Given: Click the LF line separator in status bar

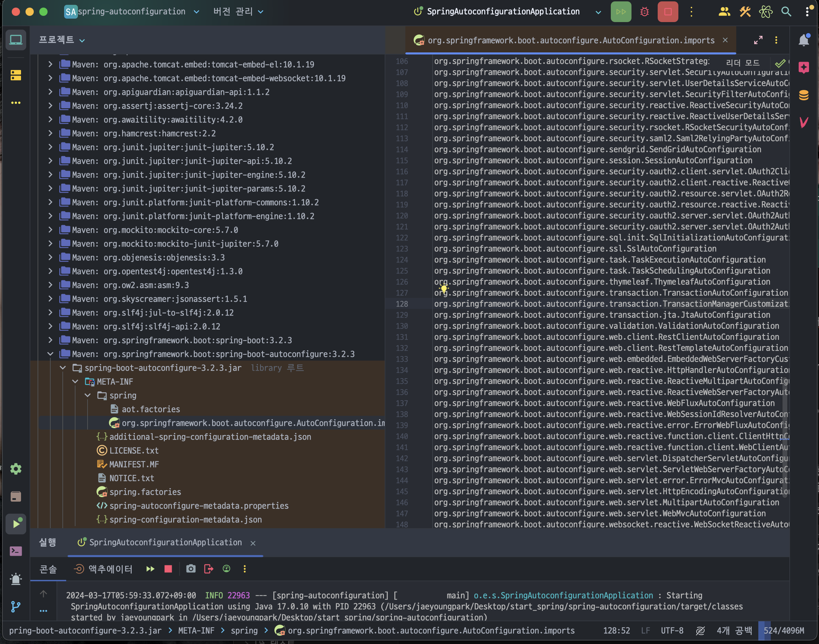Looking at the screenshot, I should pyautogui.click(x=645, y=631).
